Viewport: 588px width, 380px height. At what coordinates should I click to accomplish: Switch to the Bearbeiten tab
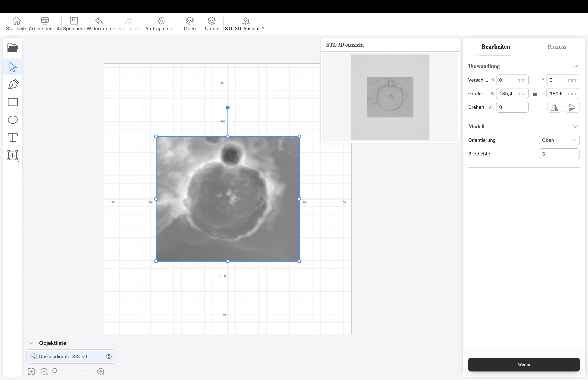pyautogui.click(x=495, y=47)
